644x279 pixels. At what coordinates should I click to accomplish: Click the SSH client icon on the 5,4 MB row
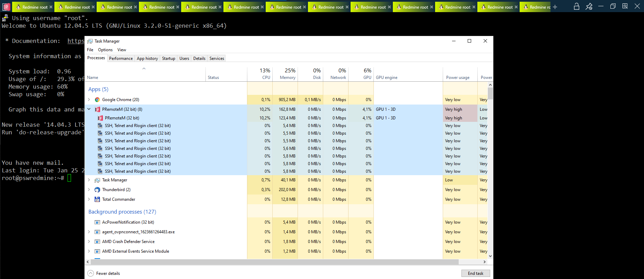coord(100,126)
